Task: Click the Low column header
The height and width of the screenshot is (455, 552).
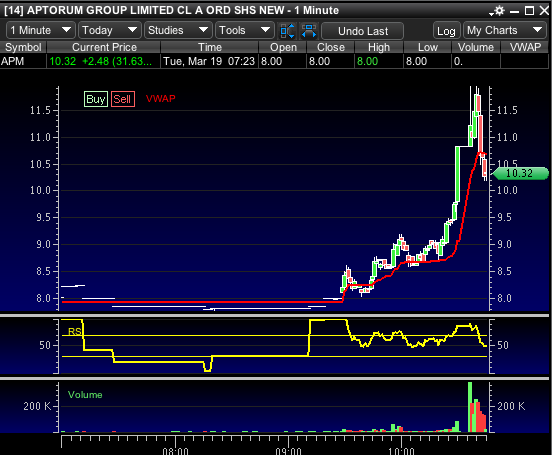Action: (427, 47)
